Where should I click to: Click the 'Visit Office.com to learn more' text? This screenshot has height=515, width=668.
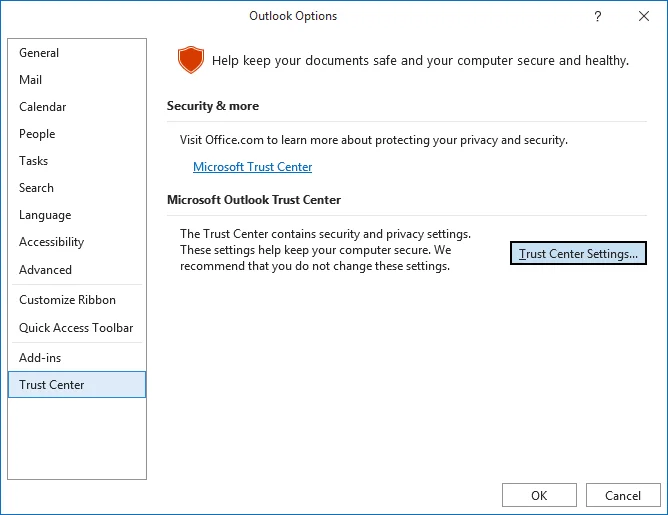(374, 140)
